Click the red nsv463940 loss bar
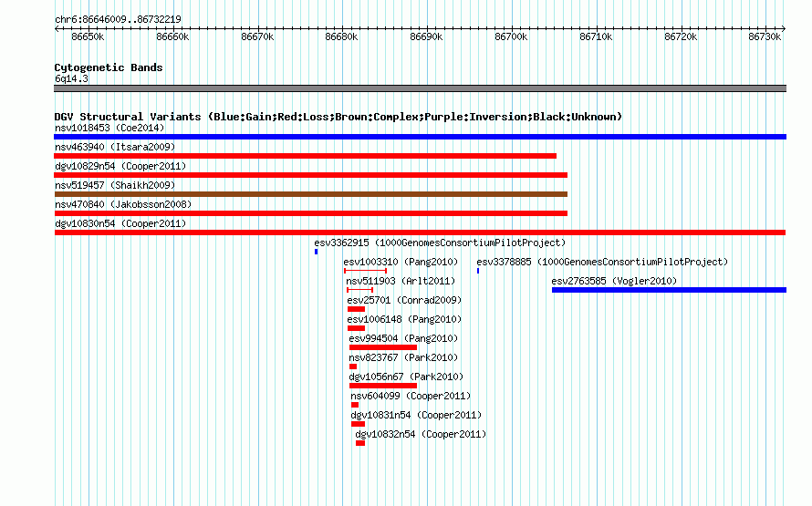Image resolution: width=812 pixels, height=506 pixels. pyautogui.click(x=305, y=156)
